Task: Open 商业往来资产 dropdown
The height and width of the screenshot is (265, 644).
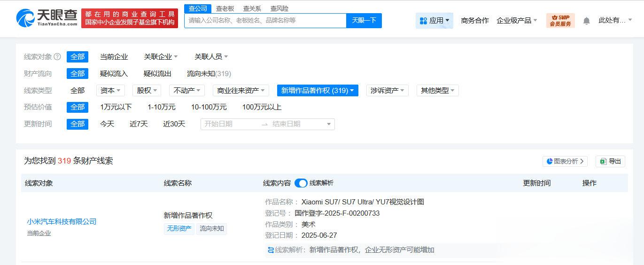Action: tap(241, 91)
